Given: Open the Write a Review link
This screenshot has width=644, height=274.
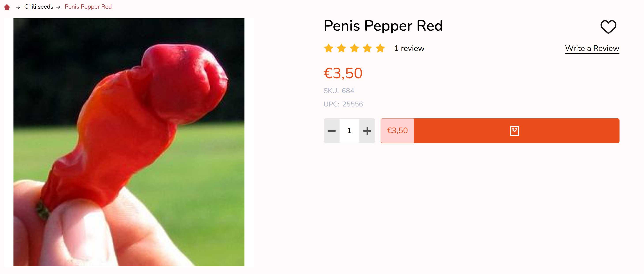Looking at the screenshot, I should tap(592, 48).
